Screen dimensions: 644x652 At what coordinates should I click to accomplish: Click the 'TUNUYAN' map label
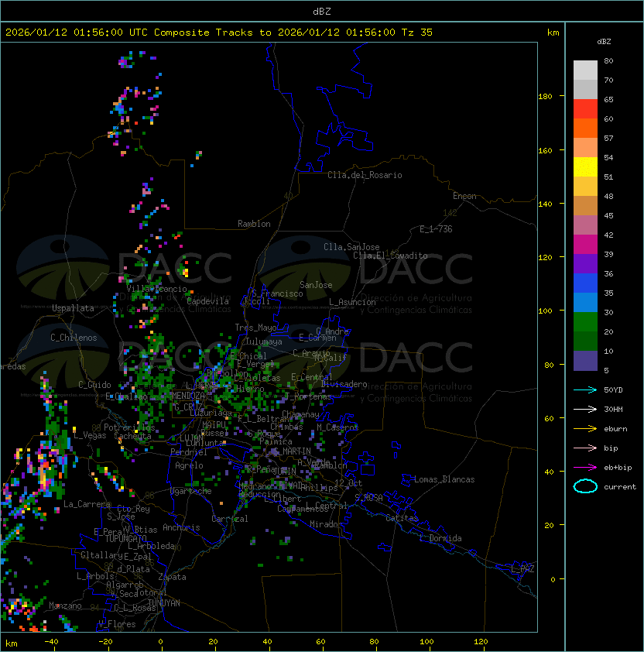tap(164, 603)
